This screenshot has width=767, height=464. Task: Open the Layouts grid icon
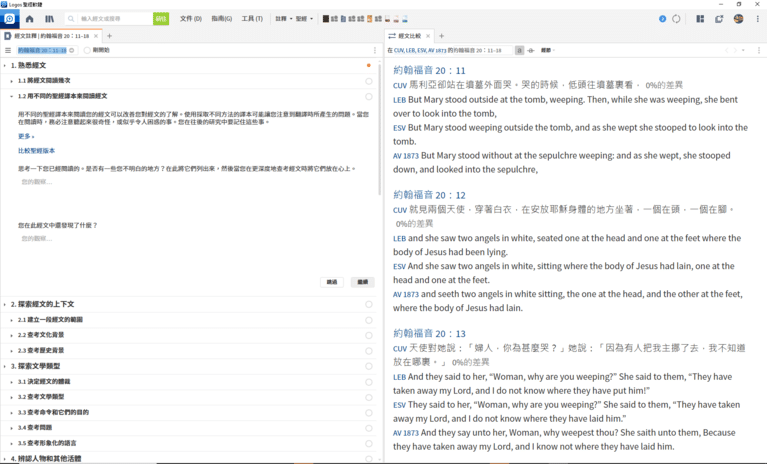[x=699, y=19]
